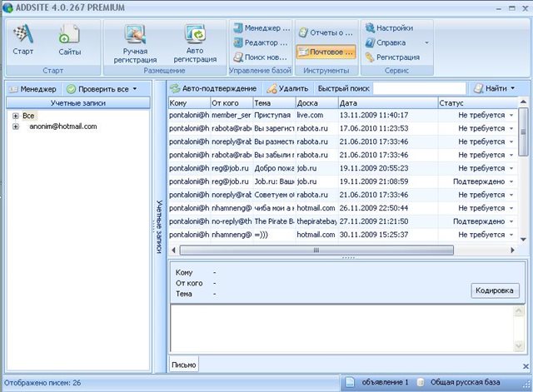
Task: Click Авто-подтверждение auto-confirm button
Action: 213,89
